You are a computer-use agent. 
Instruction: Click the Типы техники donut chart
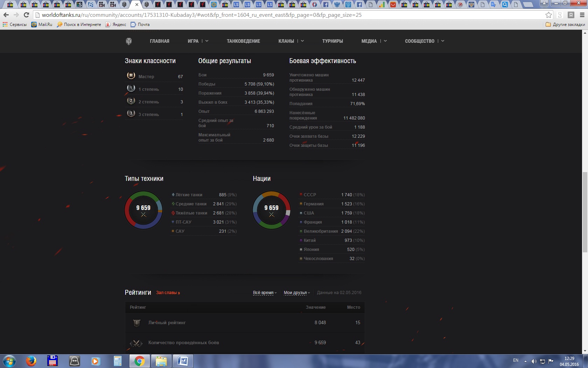(143, 210)
